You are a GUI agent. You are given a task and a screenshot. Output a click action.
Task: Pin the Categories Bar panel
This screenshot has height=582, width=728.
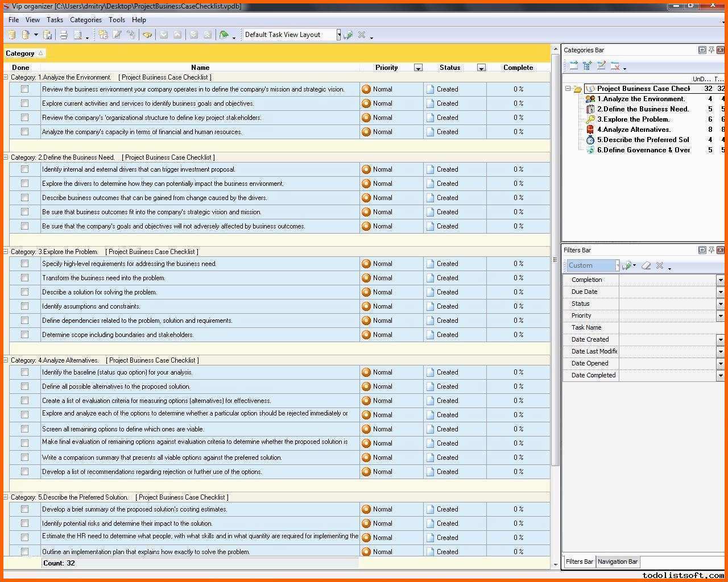click(711, 50)
